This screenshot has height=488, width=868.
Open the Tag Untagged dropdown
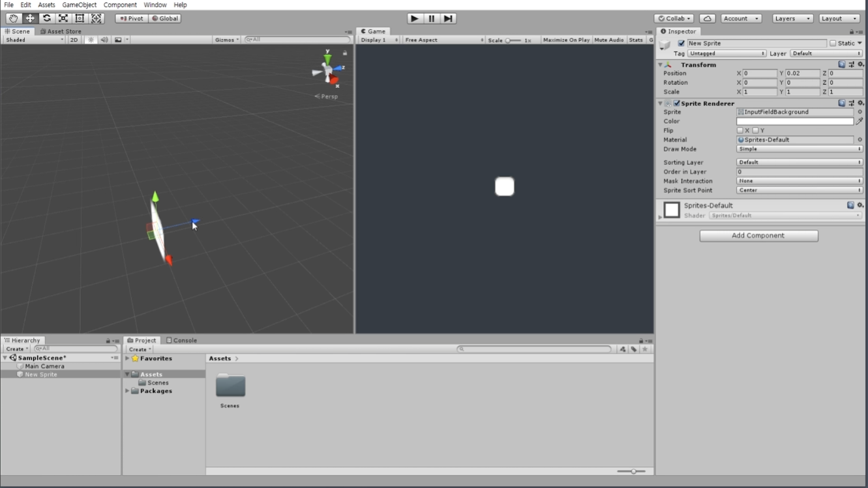726,53
